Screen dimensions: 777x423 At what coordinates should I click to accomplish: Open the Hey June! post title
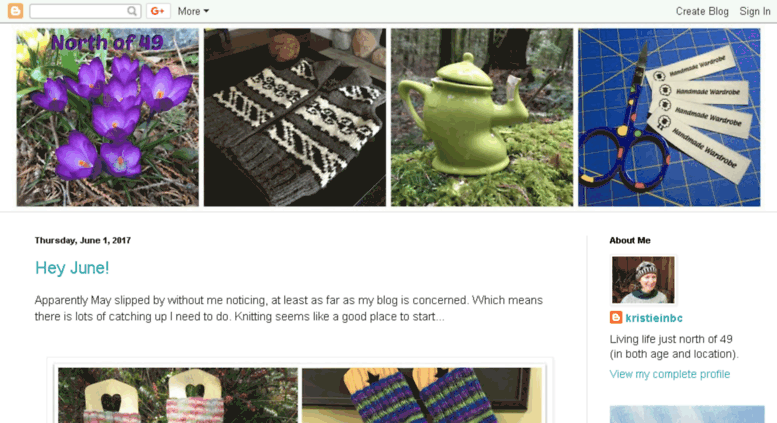pos(72,268)
